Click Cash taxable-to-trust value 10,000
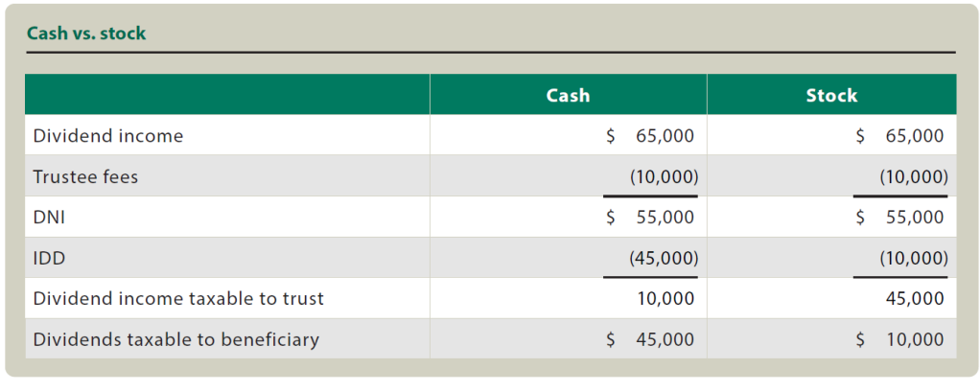This screenshot has height=392, width=980. click(x=665, y=298)
